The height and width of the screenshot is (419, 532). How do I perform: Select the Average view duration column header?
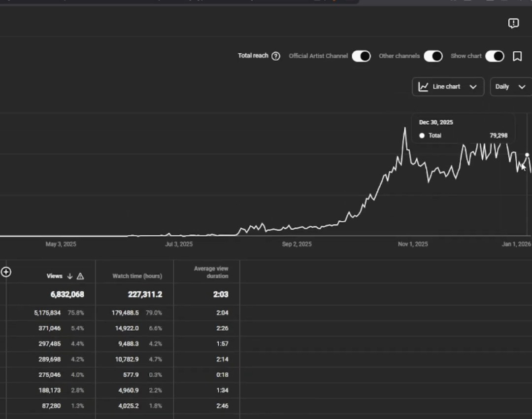[211, 273]
